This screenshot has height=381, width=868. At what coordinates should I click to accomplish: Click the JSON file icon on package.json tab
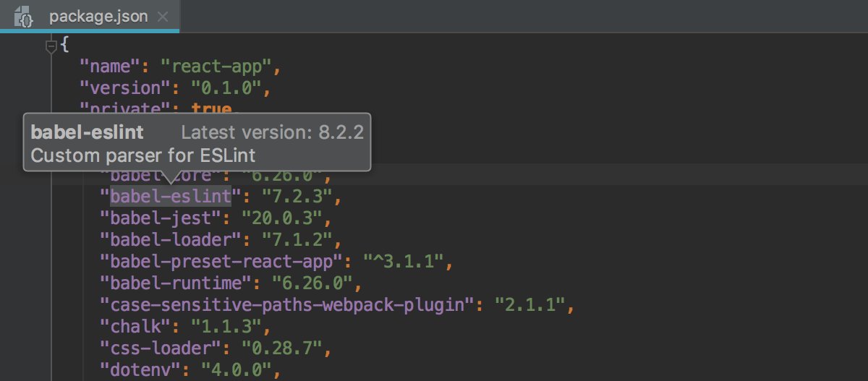pos(25,17)
